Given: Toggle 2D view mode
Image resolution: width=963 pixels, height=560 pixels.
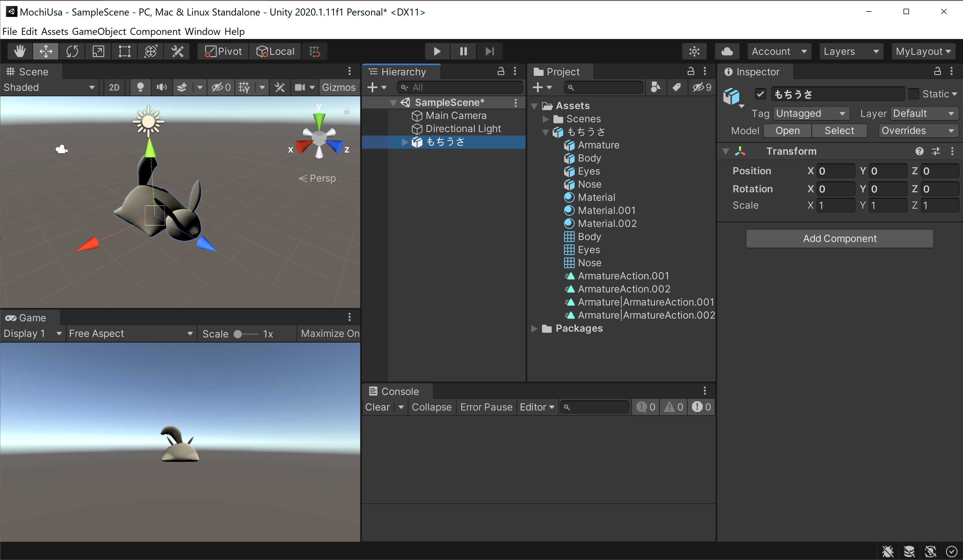Looking at the screenshot, I should click(114, 88).
